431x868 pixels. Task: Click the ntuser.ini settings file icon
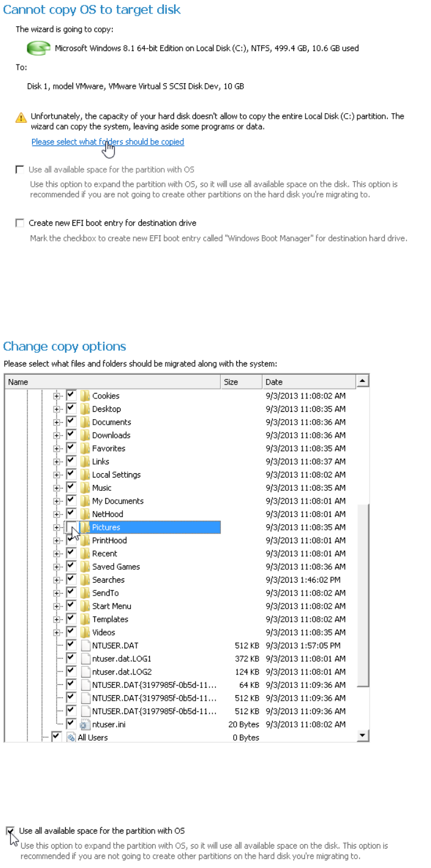tap(85, 724)
